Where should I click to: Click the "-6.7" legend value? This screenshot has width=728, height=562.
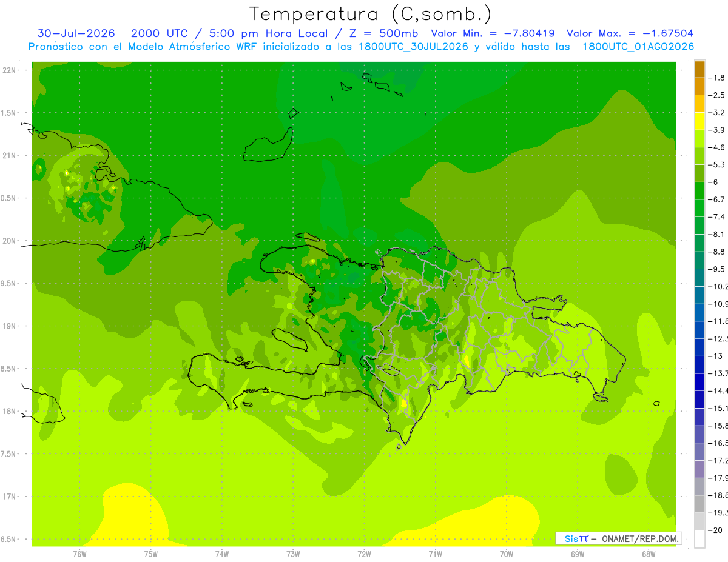[716, 199]
